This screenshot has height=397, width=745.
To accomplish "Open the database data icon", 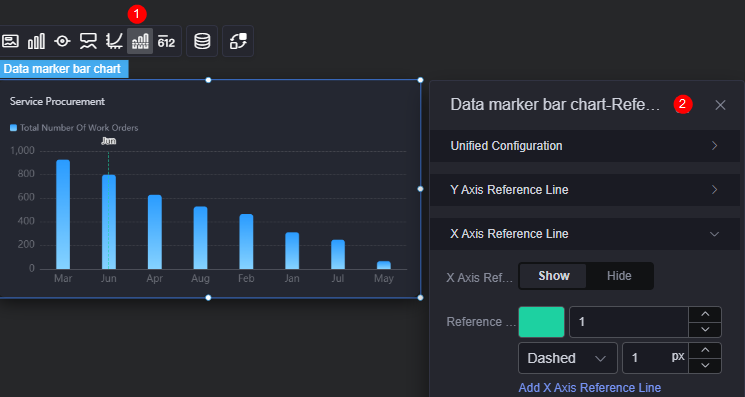I will pyautogui.click(x=202, y=41).
